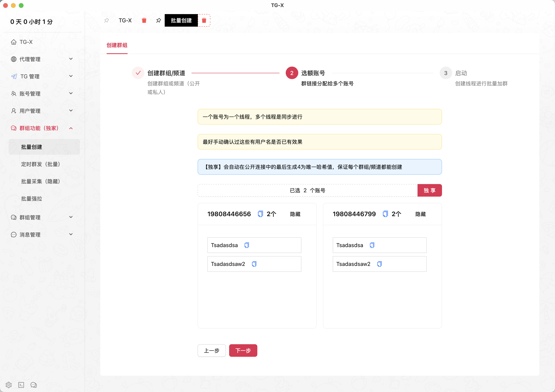Expand the 代理管理 menu chevron
The image size is (555, 392).
(x=71, y=59)
